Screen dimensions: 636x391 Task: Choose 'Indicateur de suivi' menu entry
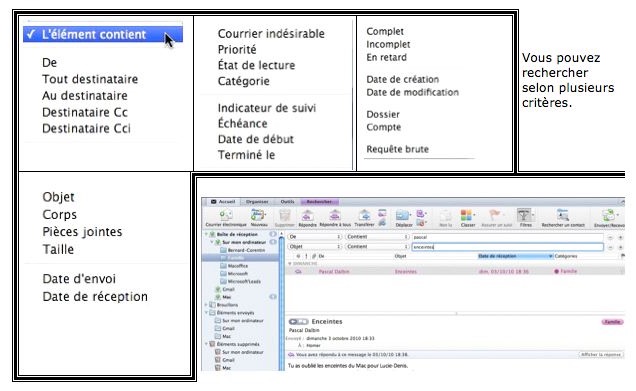click(x=266, y=108)
